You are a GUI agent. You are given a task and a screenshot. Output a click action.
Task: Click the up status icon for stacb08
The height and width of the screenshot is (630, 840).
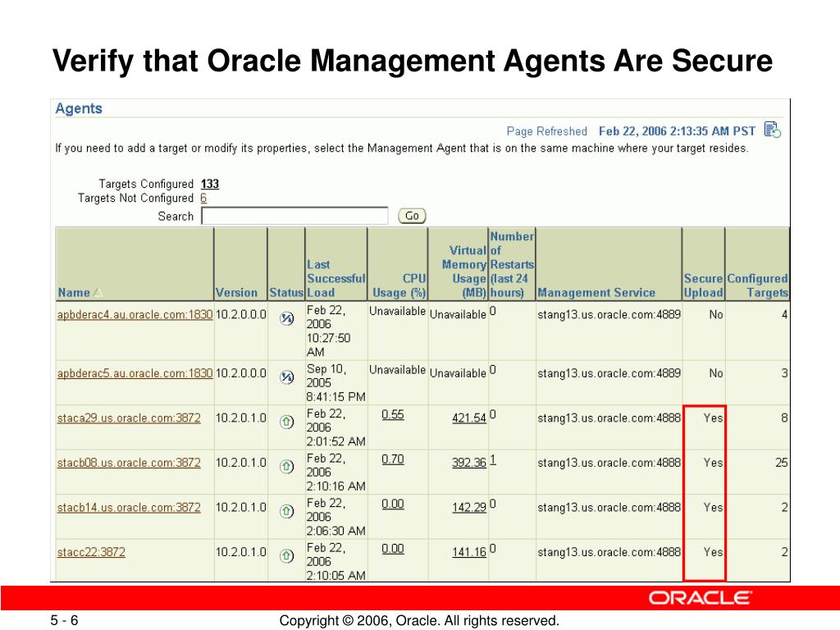pos(287,467)
